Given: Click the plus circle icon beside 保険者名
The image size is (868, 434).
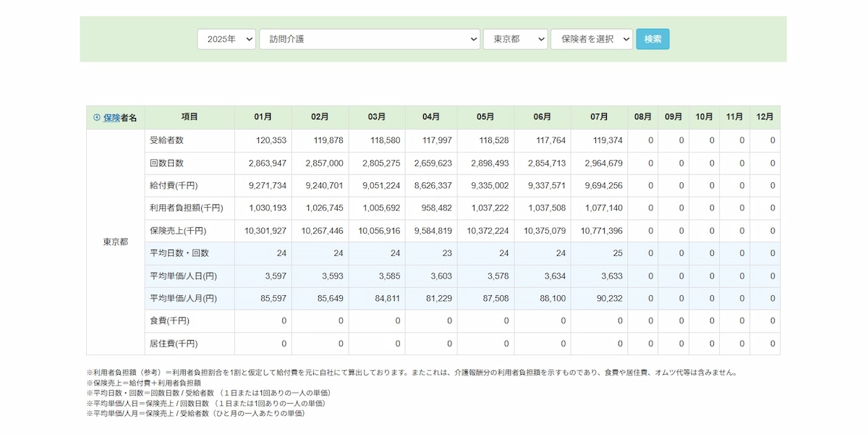Looking at the screenshot, I should pos(97,117).
